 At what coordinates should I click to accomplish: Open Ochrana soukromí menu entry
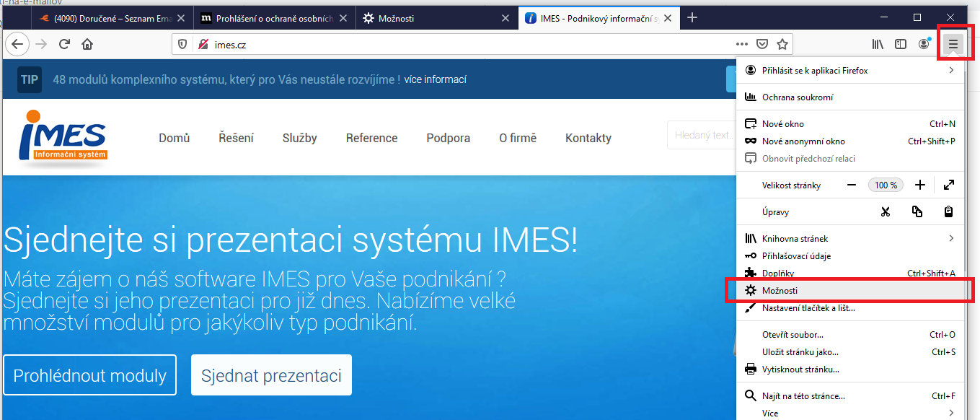pyautogui.click(x=850, y=97)
